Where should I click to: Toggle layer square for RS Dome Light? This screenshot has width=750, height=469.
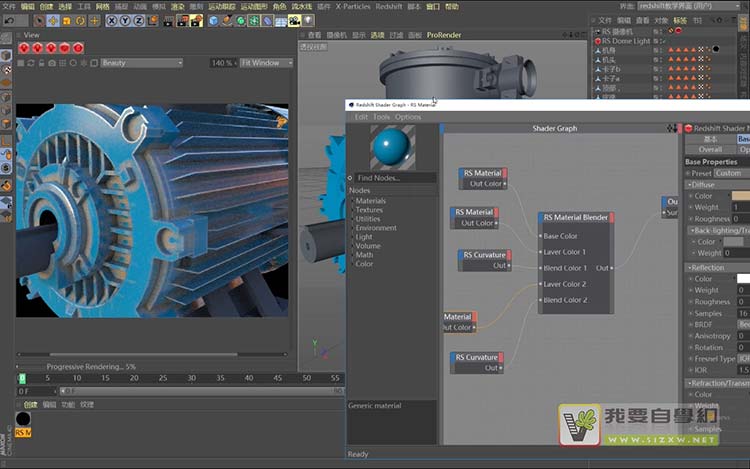[x=656, y=41]
